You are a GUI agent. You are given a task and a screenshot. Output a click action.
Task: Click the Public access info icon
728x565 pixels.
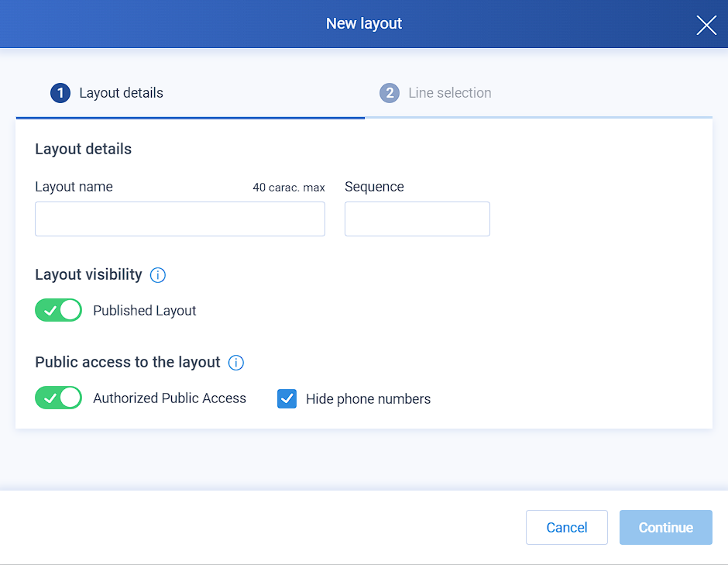pyautogui.click(x=236, y=363)
